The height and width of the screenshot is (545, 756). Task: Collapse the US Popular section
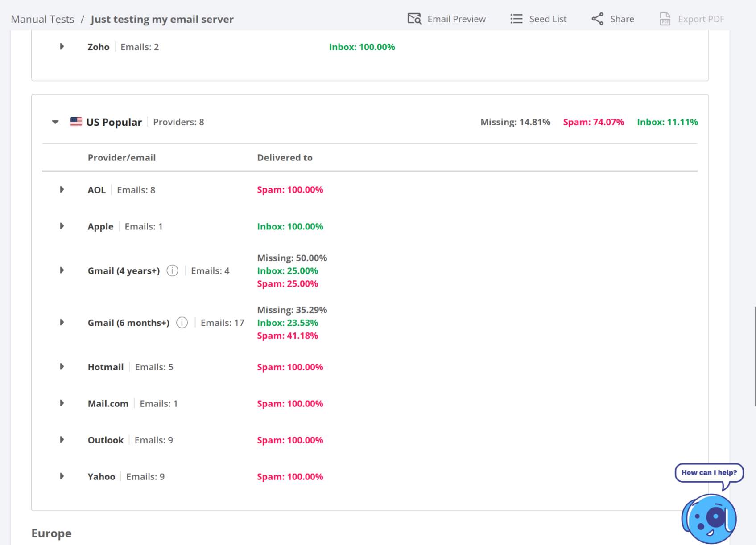point(55,122)
